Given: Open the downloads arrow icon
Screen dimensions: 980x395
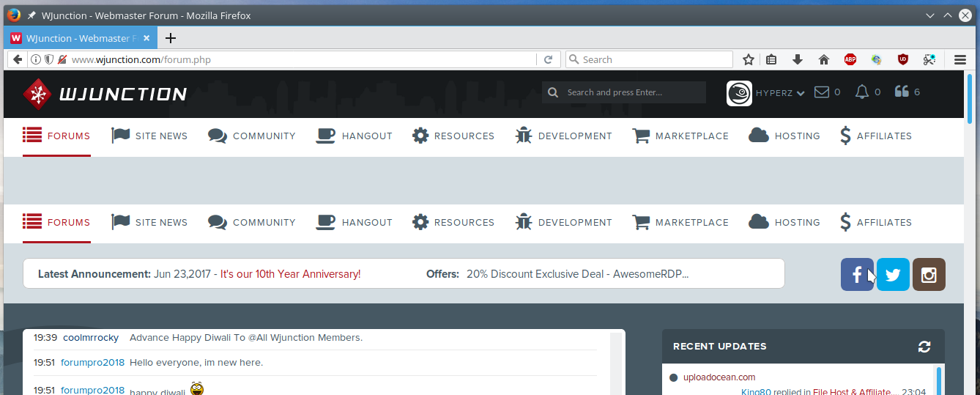Looking at the screenshot, I should tap(798, 59).
